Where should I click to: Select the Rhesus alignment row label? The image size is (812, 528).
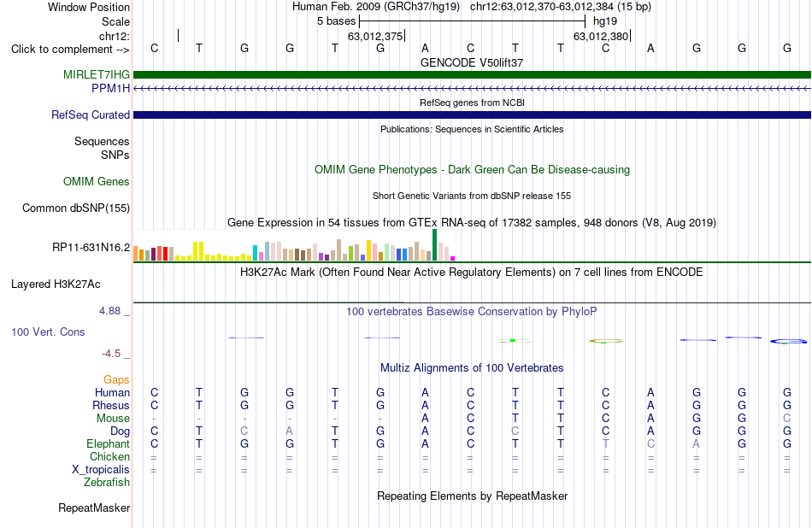111,405
